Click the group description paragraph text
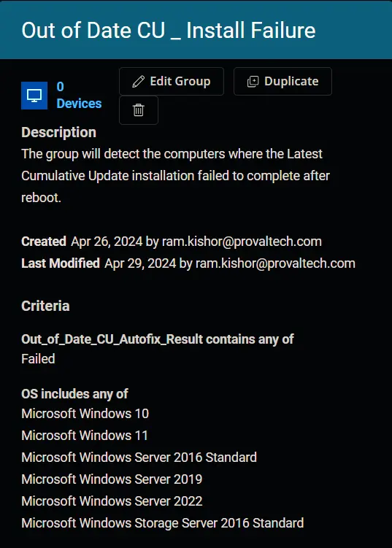 click(175, 176)
